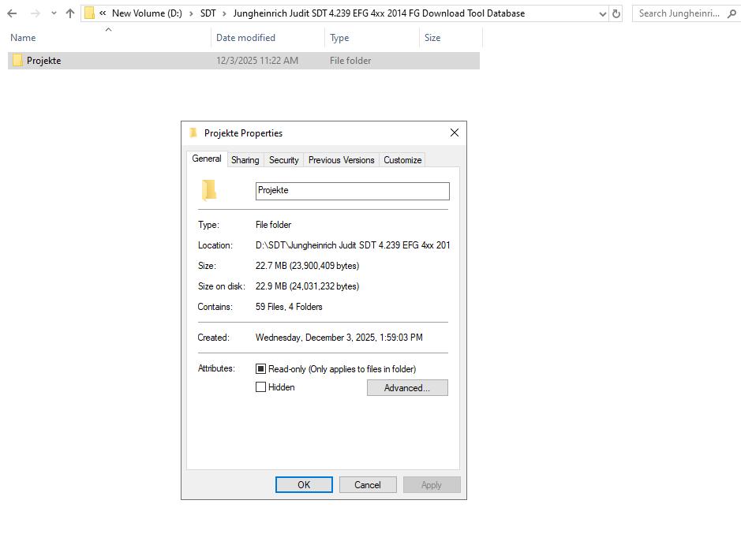Click Size on disk value 22.9 MB
Screen dimensions: 741x560
(307, 286)
